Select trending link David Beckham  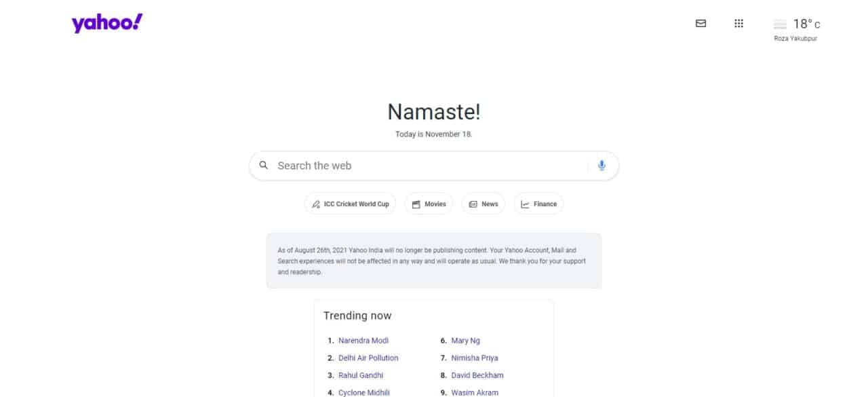(477, 375)
